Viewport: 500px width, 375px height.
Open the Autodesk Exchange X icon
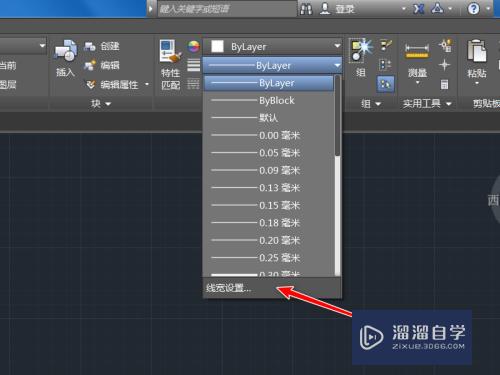point(419,9)
